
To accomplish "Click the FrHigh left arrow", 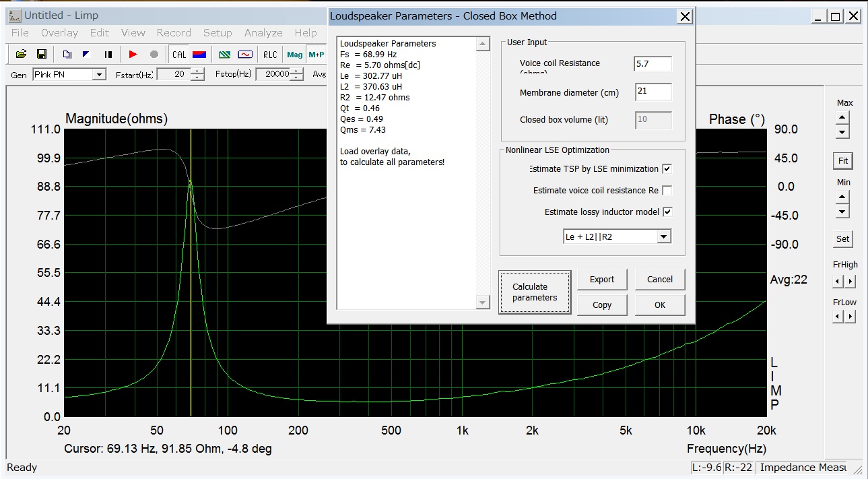I will 838,282.
